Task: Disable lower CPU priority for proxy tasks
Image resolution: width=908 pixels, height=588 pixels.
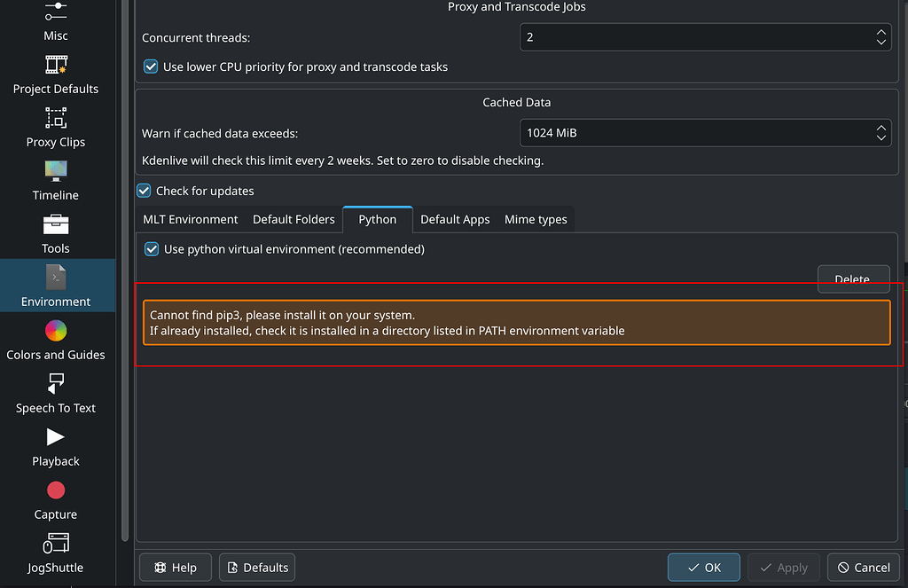Action: (150, 66)
